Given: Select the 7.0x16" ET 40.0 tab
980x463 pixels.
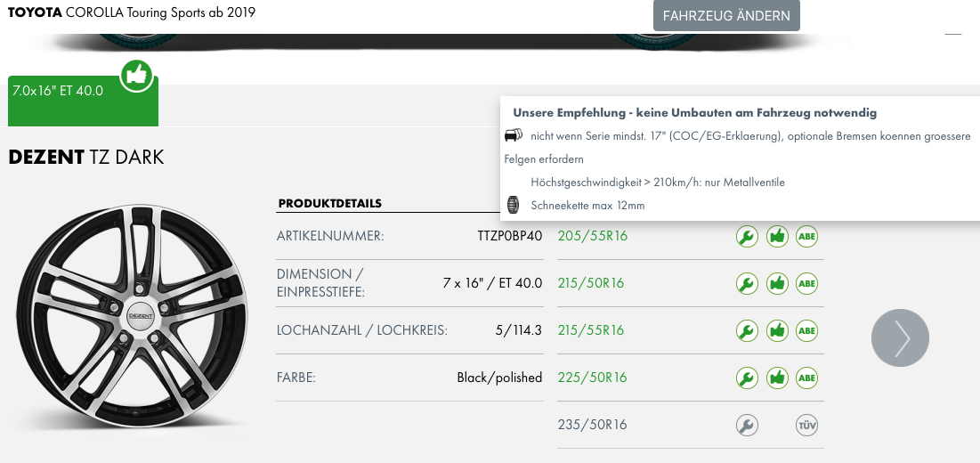Looking at the screenshot, I should point(83,102).
